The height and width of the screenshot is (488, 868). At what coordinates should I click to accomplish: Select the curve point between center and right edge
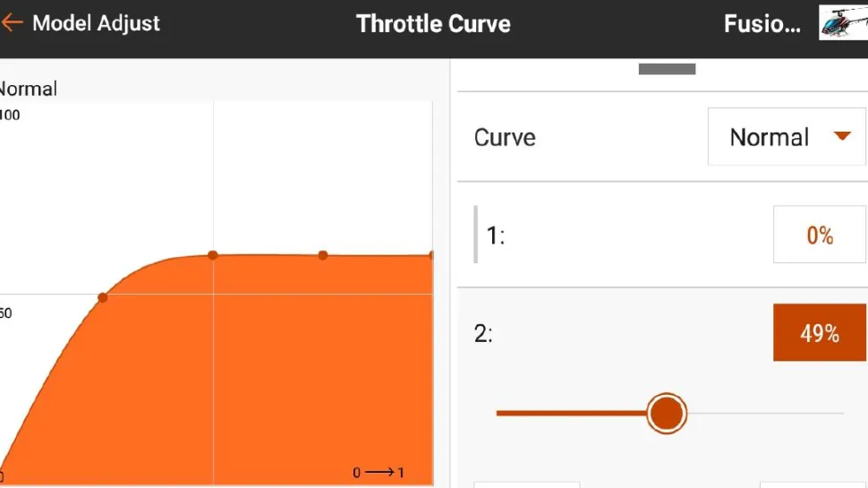coord(323,255)
